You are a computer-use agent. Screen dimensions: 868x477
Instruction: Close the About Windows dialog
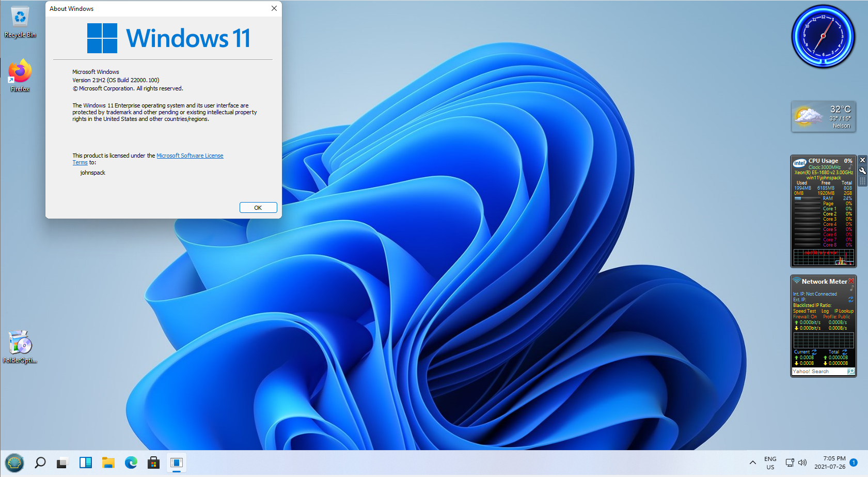274,8
